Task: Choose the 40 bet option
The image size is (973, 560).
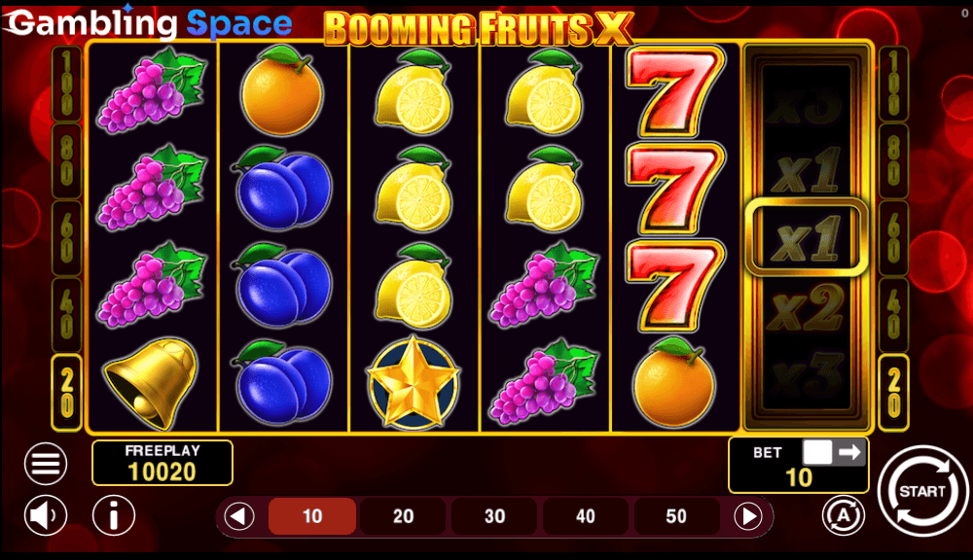Action: [585, 516]
